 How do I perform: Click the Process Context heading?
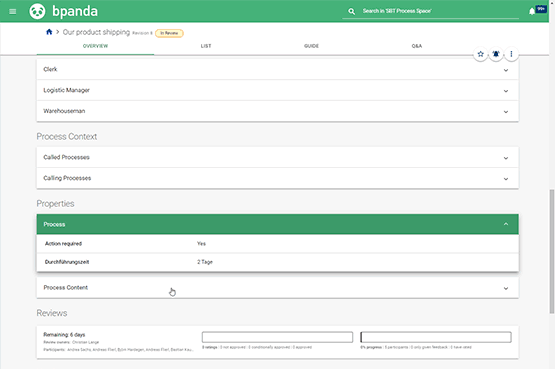point(67,137)
